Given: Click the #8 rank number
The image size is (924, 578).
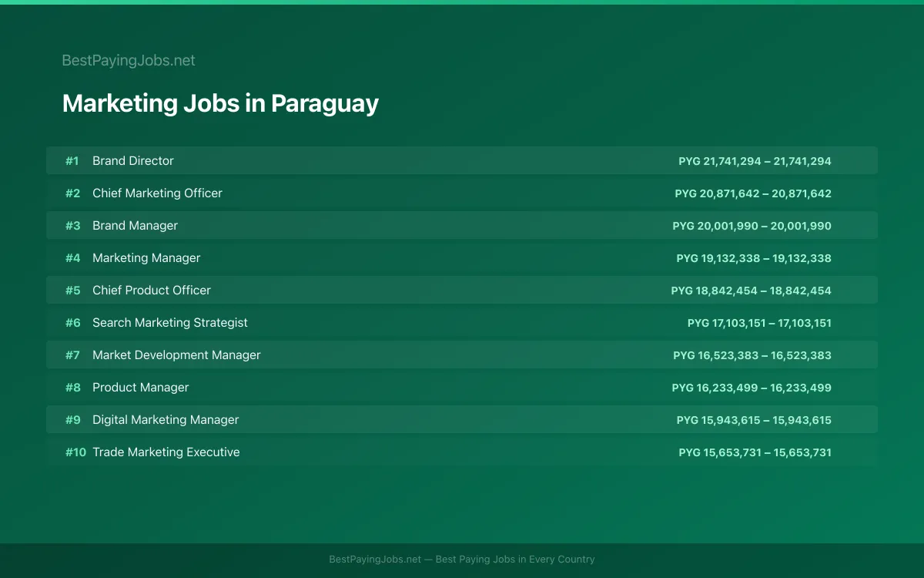Looking at the screenshot, I should 72,388.
